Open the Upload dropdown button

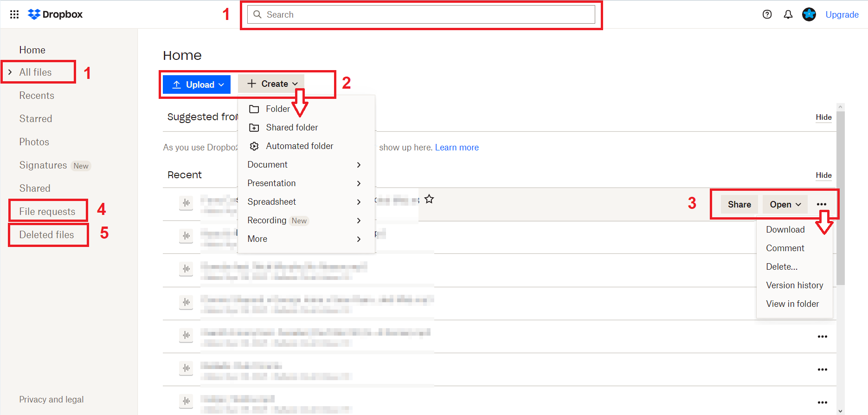point(197,84)
